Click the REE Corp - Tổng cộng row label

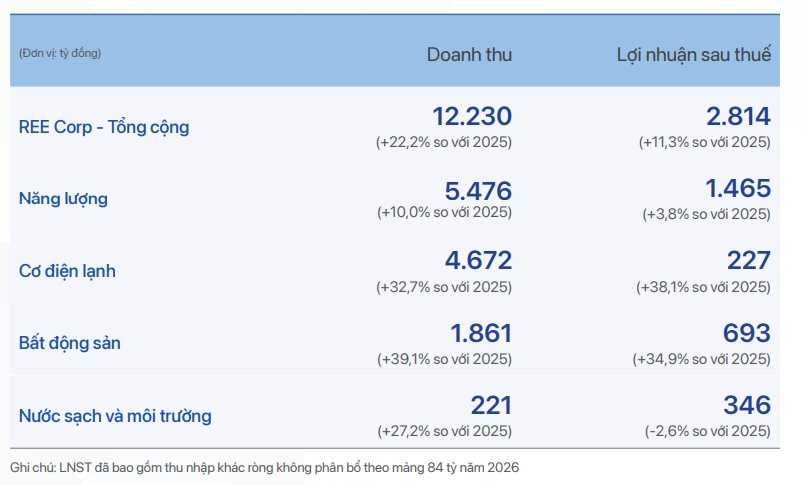point(104,127)
